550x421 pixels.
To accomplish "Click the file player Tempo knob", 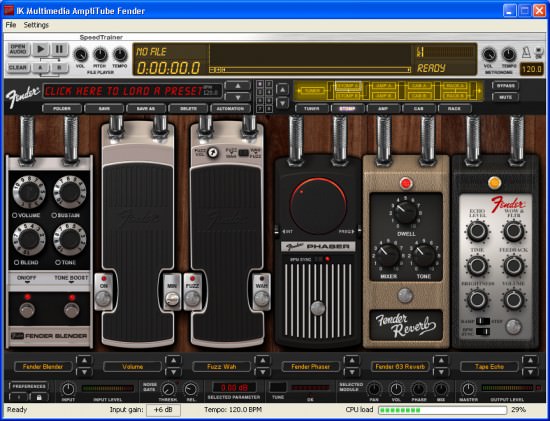I will (x=120, y=55).
